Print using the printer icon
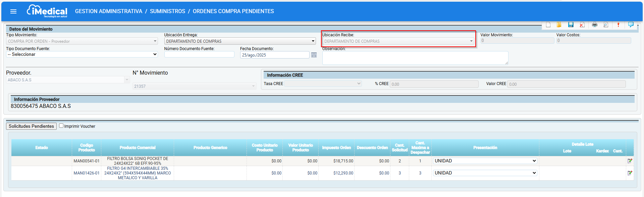644x197 pixels. point(595,25)
